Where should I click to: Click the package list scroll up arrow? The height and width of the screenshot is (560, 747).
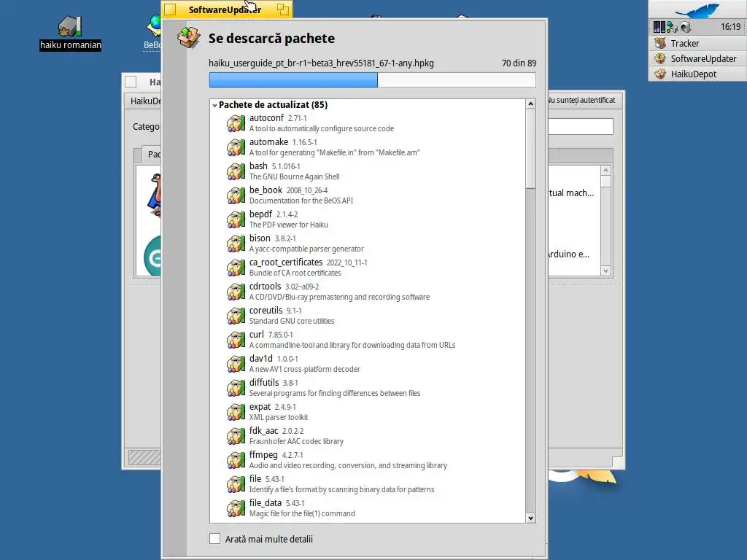point(531,104)
